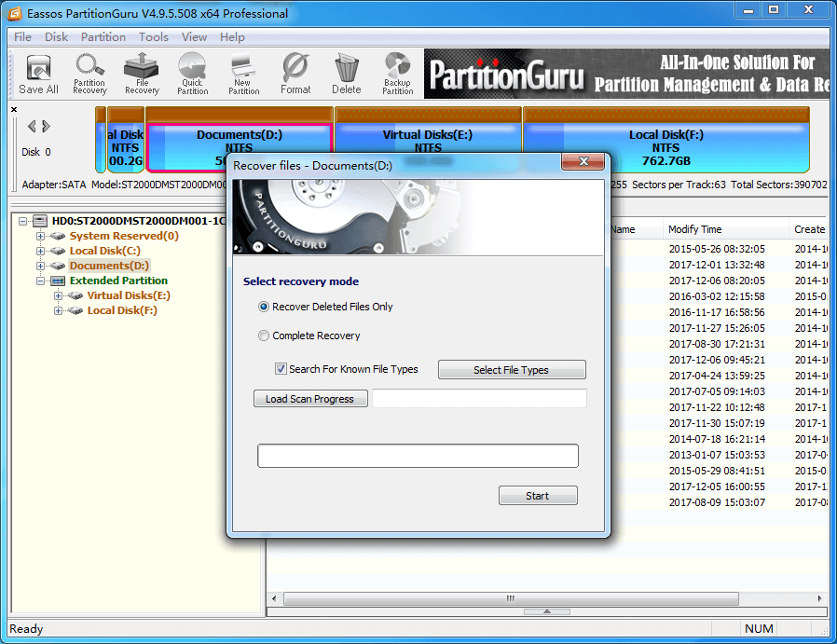Viewport: 837px width, 644px height.
Task: Open the Partition Recovery tool
Action: pyautogui.click(x=89, y=74)
